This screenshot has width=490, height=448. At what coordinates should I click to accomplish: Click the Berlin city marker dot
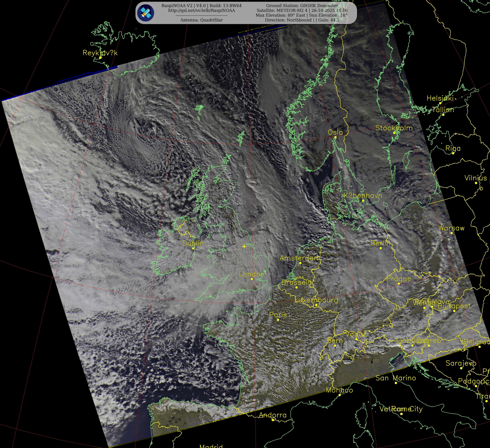click(x=381, y=248)
